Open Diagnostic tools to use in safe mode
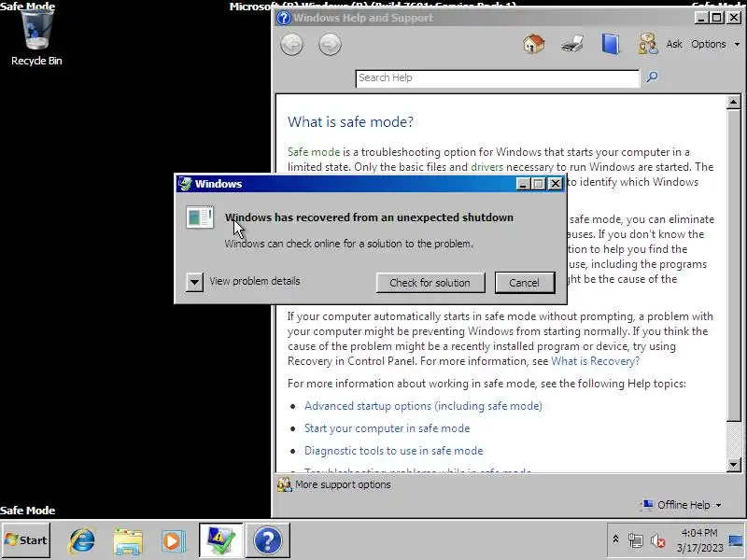The height and width of the screenshot is (560, 747). coord(393,451)
